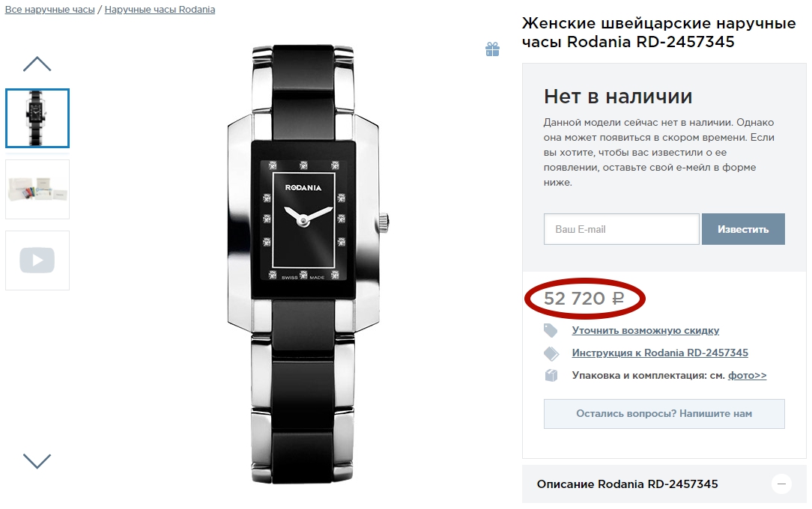Viewport: 812px width, 509px height.
Task: Open Уточнить возможную скидку link
Action: click(645, 331)
